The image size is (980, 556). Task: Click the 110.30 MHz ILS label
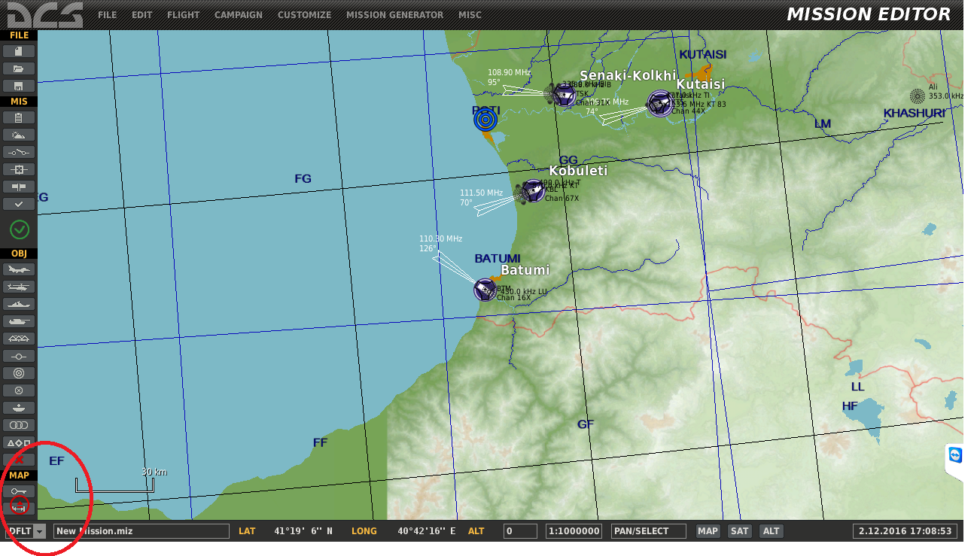[441, 239]
